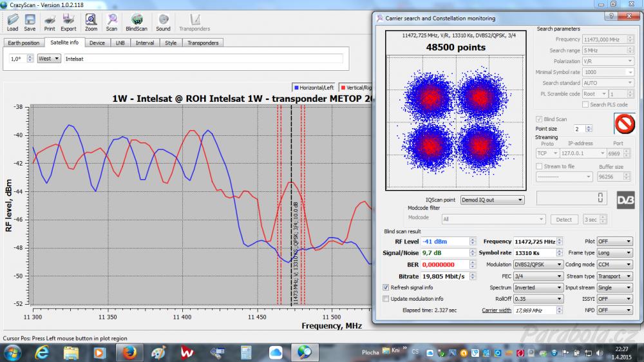Open the Frame type Long dropdown
The image size is (644, 362).
[x=614, y=253]
